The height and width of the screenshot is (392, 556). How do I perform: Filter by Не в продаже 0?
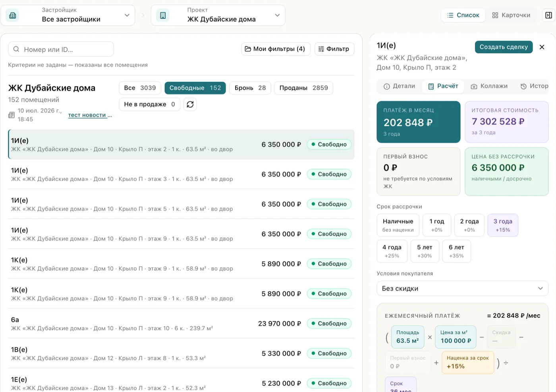(x=149, y=104)
